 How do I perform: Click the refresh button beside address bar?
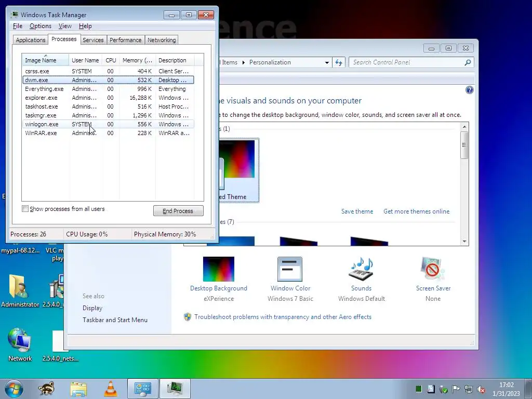click(339, 62)
